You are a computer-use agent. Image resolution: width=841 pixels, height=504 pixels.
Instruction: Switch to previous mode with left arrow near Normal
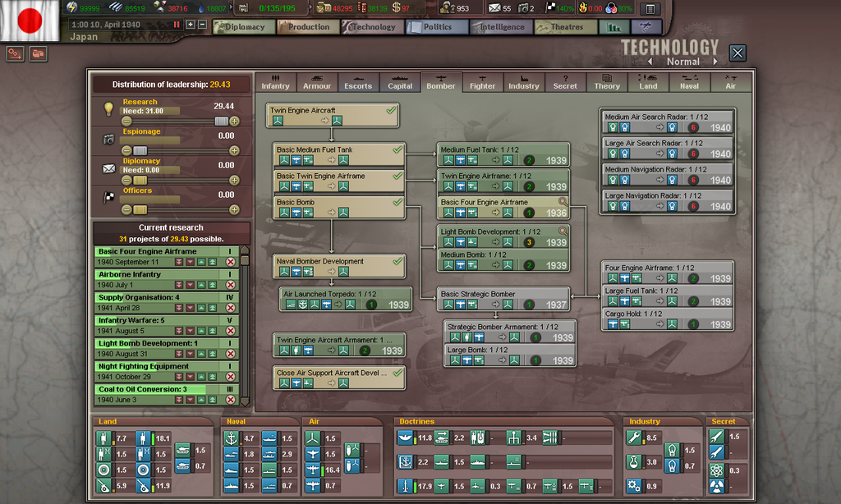click(x=650, y=62)
